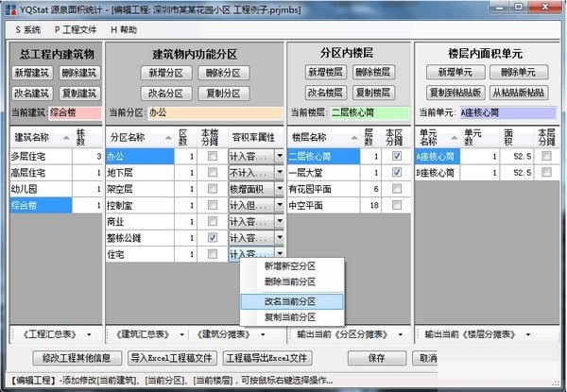This screenshot has height=392, width=567.
Task: Click the 新增分区 button
Action: click(x=166, y=74)
